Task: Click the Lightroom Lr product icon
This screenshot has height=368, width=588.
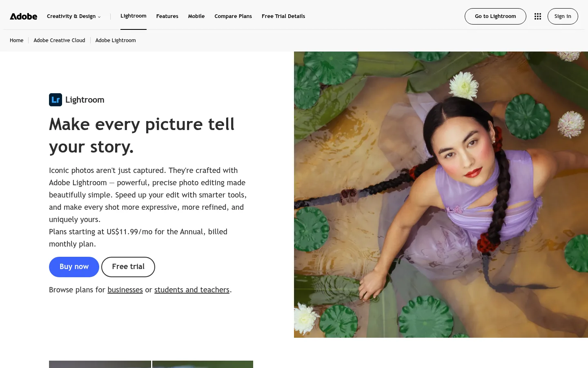Action: pyautogui.click(x=56, y=100)
